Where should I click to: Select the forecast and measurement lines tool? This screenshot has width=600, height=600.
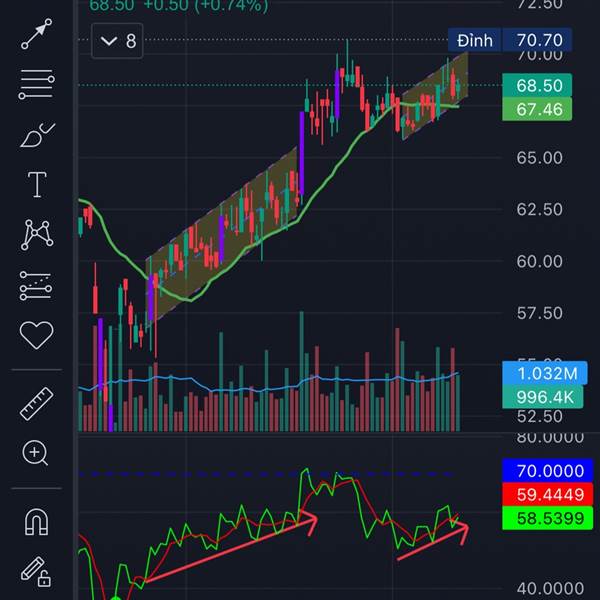36,286
